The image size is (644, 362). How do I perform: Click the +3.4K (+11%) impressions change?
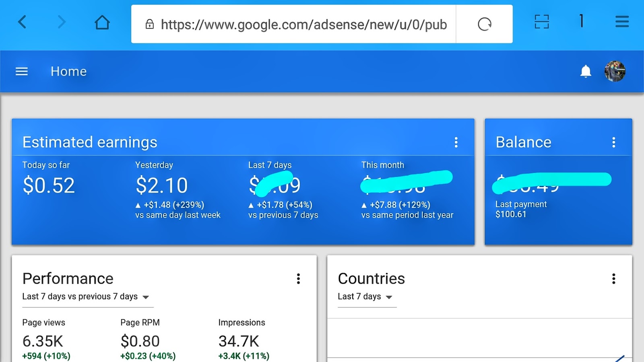click(x=244, y=356)
